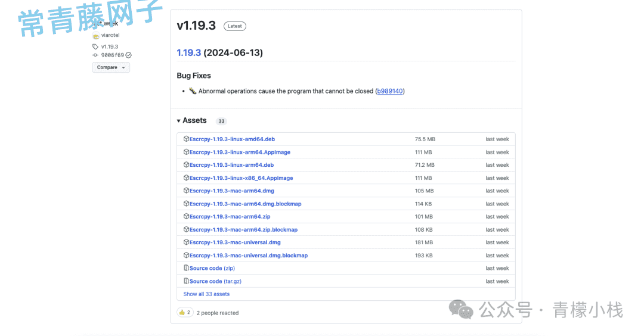Click the 75.5 MB size value
The height and width of the screenshot is (336, 644).
pos(425,139)
